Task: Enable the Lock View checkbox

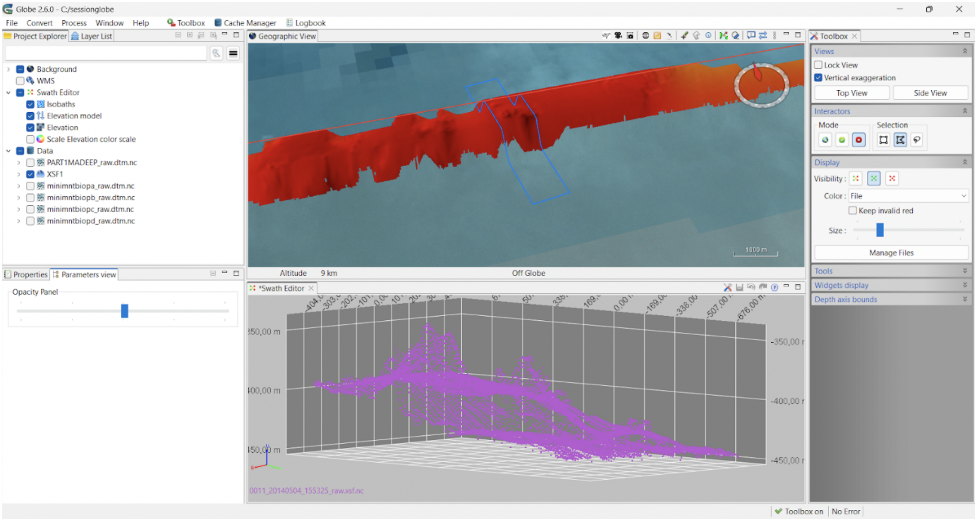Action: point(818,65)
